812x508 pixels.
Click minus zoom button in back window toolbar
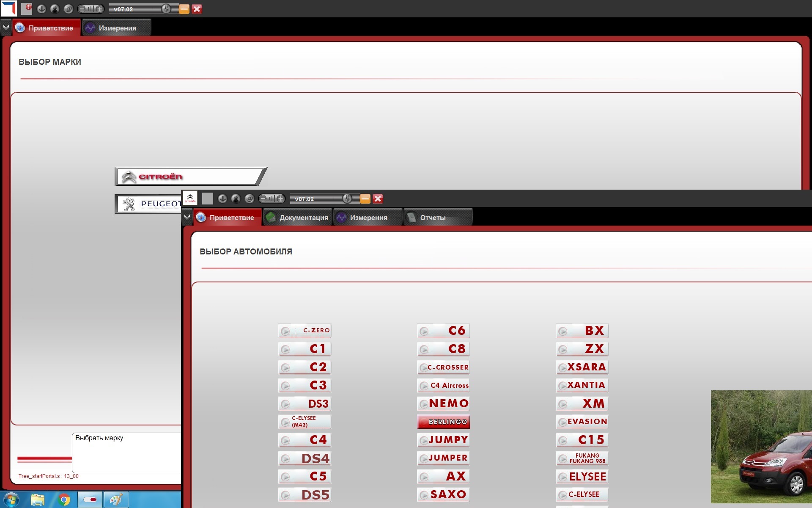pyautogui.click(x=82, y=9)
